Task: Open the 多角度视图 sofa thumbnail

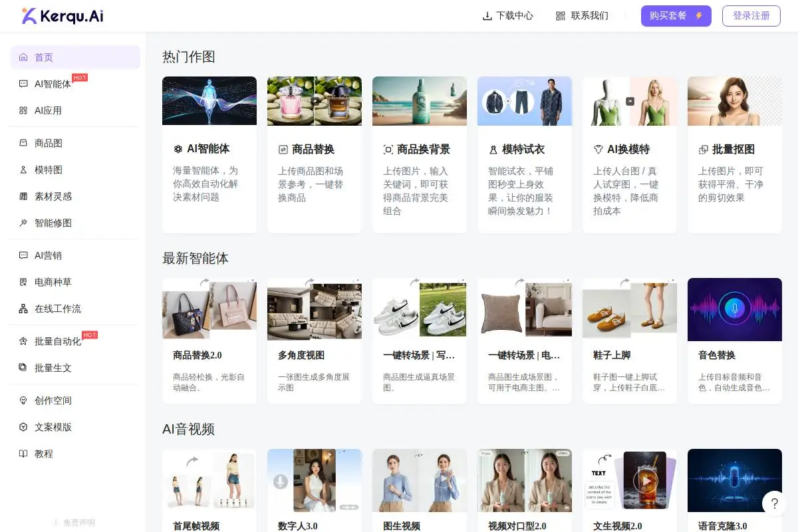Action: [315, 309]
